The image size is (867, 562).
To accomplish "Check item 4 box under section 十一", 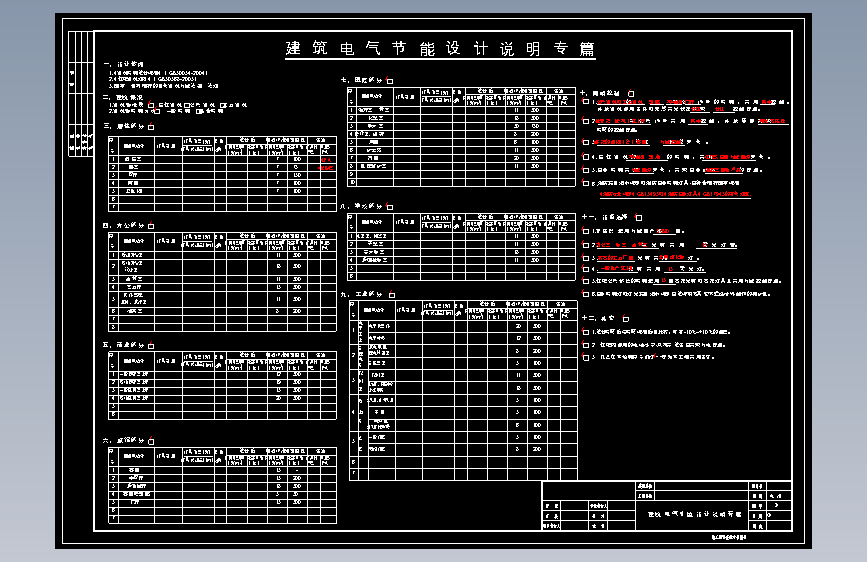I will click(586, 269).
